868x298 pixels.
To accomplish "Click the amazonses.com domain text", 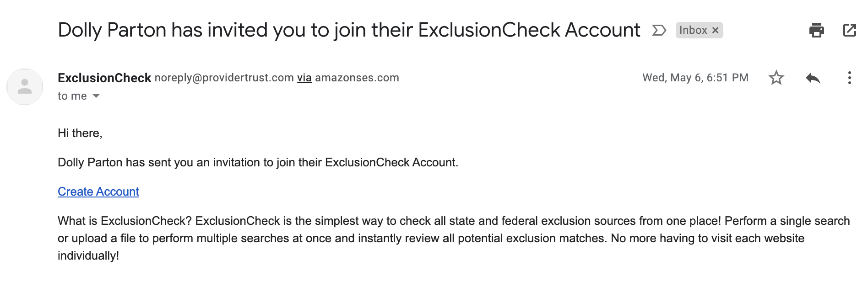I will [x=357, y=78].
